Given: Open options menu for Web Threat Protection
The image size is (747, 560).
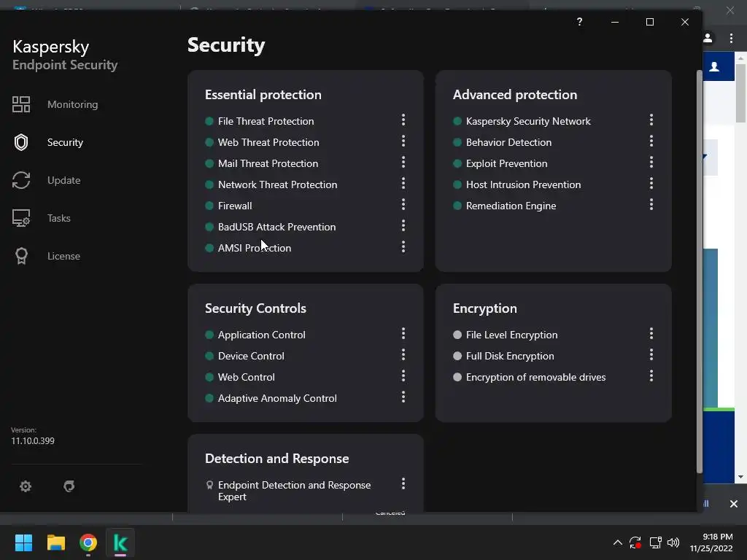Looking at the screenshot, I should click(403, 141).
